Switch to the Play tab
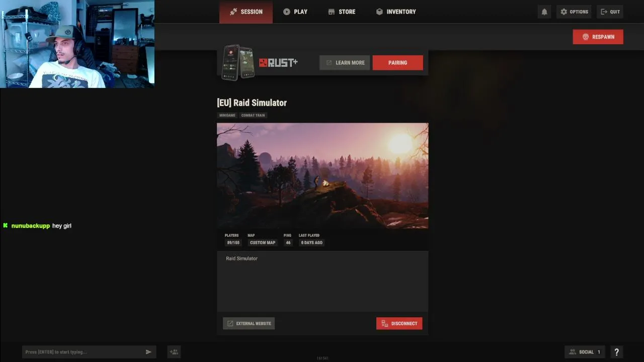The width and height of the screenshot is (644, 362). coord(295,12)
